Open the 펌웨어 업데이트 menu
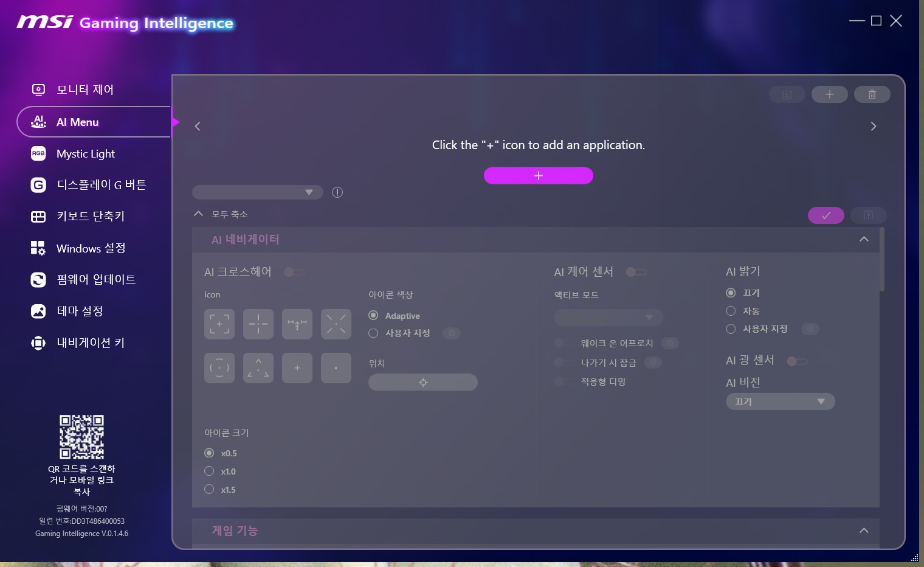924x567 pixels. pyautogui.click(x=96, y=279)
